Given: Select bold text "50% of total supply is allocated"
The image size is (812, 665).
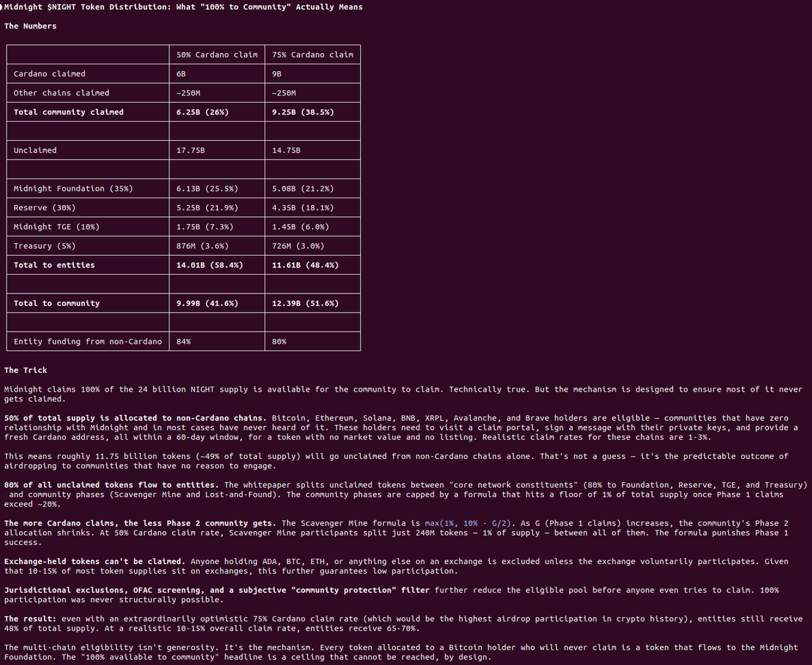Looking at the screenshot, I should pyautogui.click(x=81, y=418).
